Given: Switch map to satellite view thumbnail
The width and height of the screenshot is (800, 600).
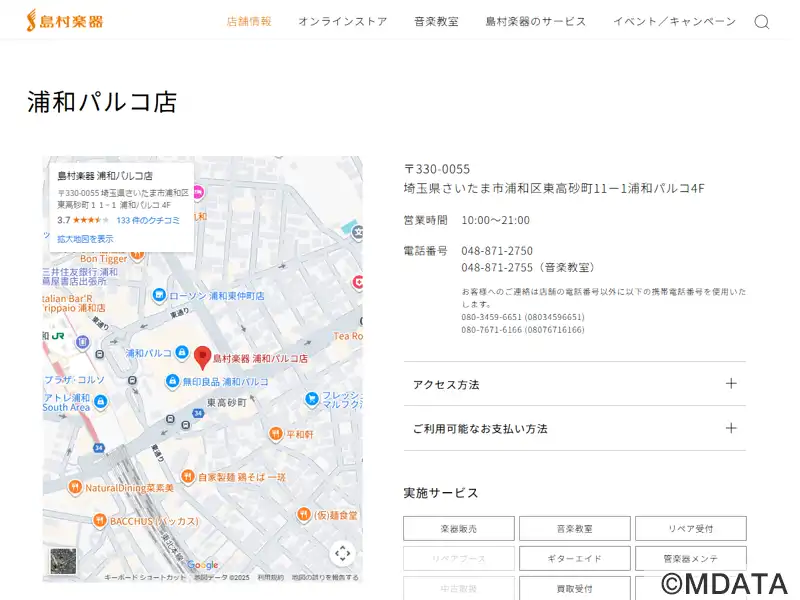Looking at the screenshot, I should tap(63, 561).
